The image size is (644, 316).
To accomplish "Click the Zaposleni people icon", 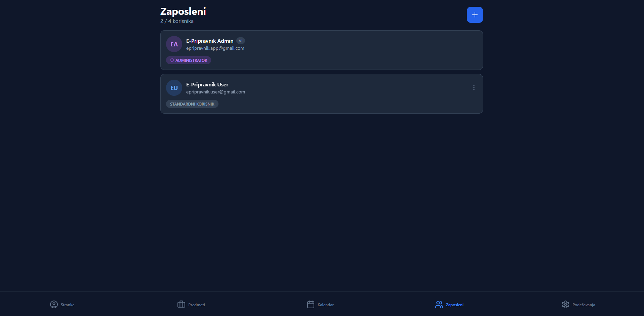I will (439, 305).
